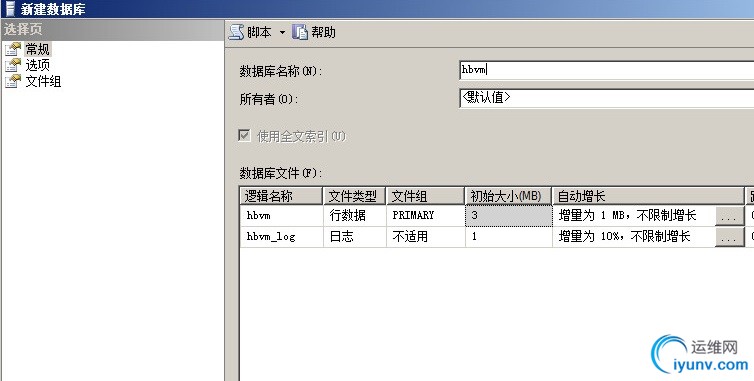Click the 不适用 filegroup cell

click(x=426, y=237)
